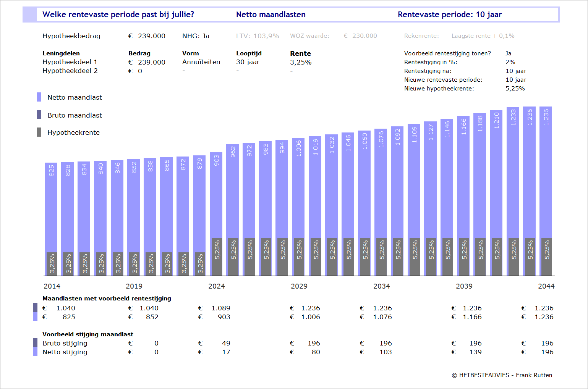
Task: Change the Looptijd value 30 jaar
Action: (248, 62)
